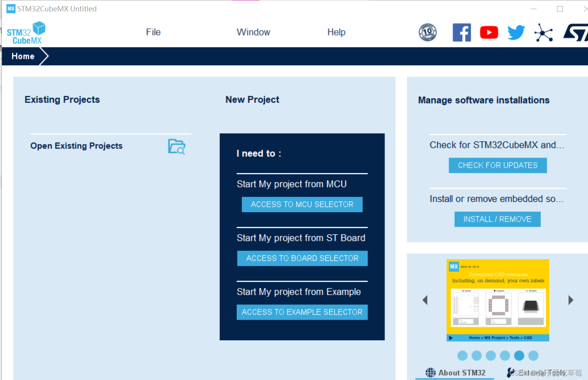Open the Facebook page icon

click(462, 32)
